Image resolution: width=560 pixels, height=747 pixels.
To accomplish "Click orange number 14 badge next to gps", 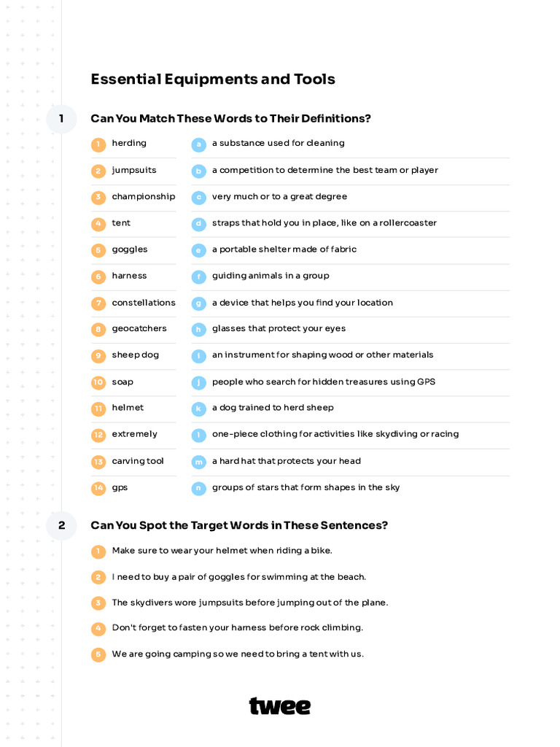I will (x=98, y=489).
